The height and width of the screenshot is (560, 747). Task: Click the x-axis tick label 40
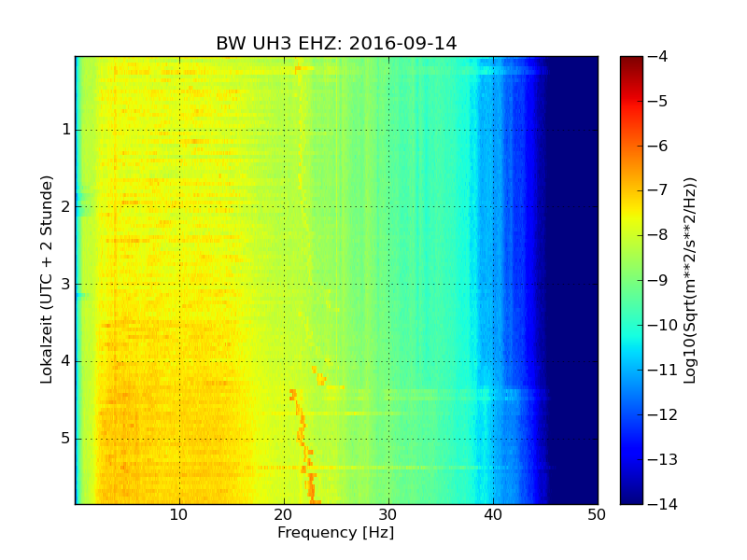[493, 515]
